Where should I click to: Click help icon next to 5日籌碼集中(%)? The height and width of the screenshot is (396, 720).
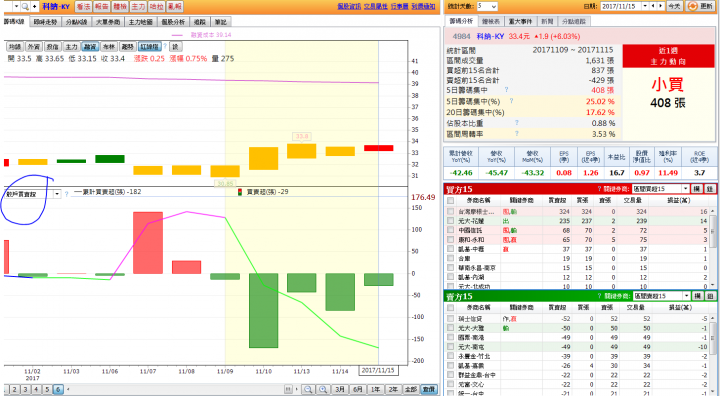pyautogui.click(x=511, y=101)
